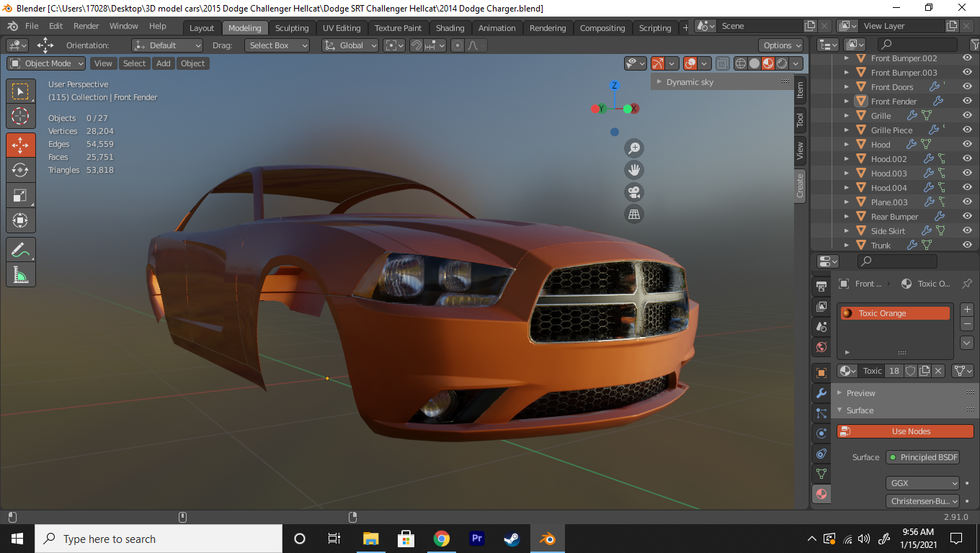Open the Material properties tab
The image size is (980, 553).
821,494
